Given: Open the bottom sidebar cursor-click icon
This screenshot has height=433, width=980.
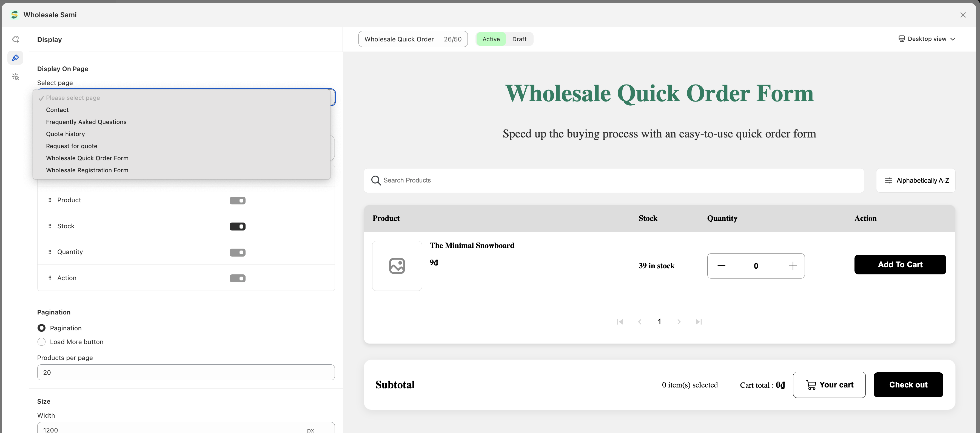Looking at the screenshot, I should click(16, 77).
